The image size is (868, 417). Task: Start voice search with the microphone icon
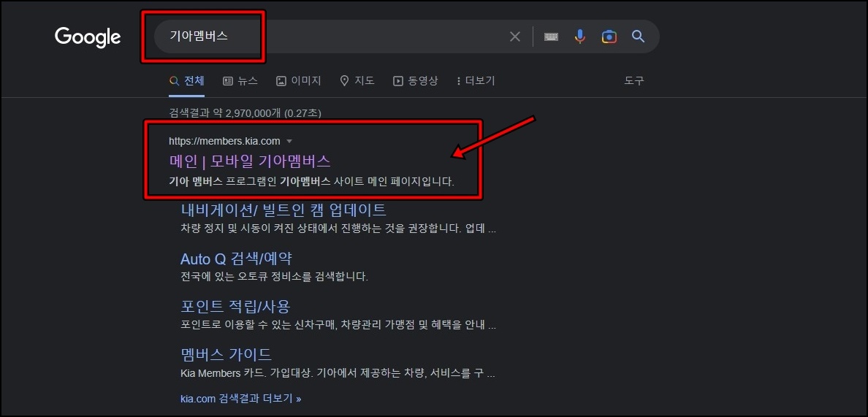pyautogui.click(x=579, y=37)
